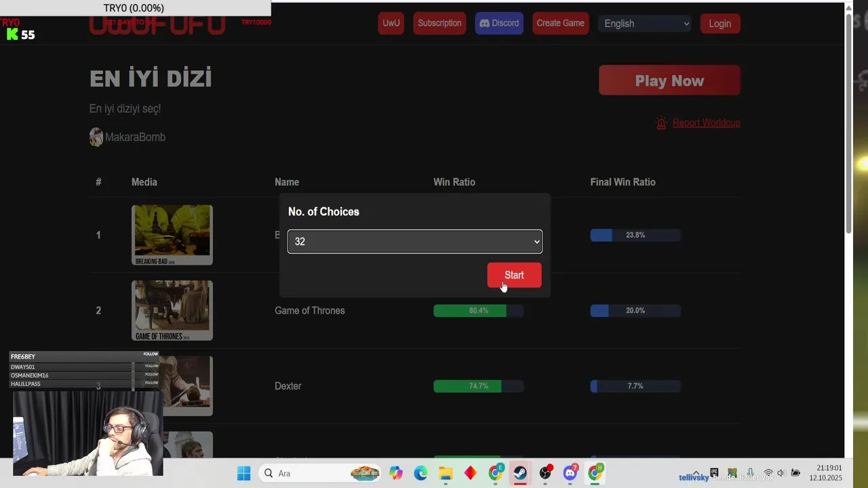Switch to the active Chrome window icon
Image resolution: width=868 pixels, height=488 pixels.
tap(595, 472)
